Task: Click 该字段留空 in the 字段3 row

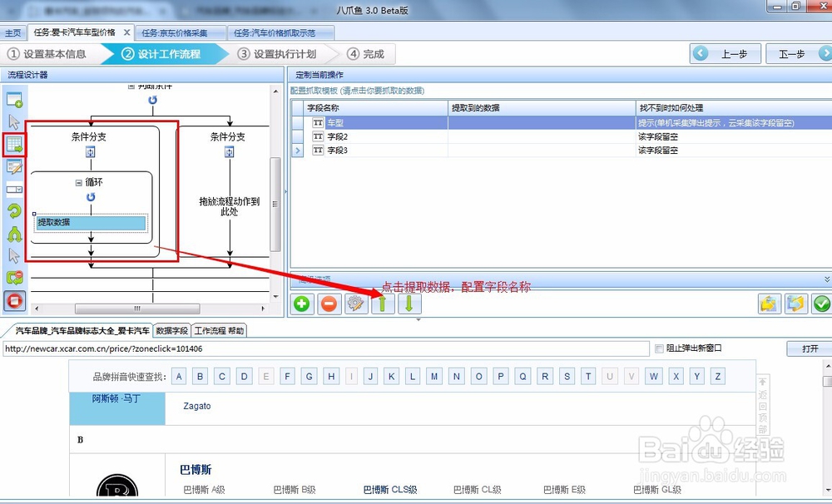Action: [658, 151]
